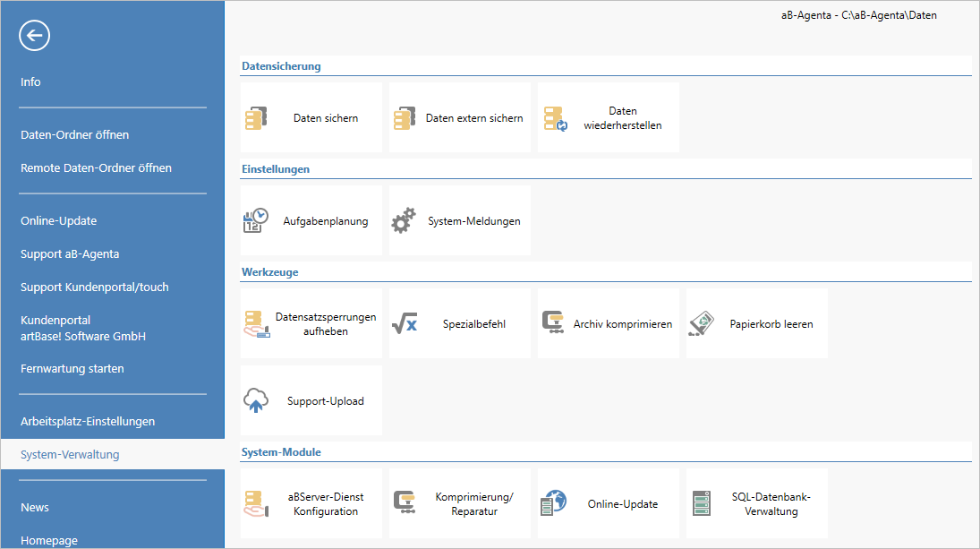Select Remote Daten-Ordner öffnen
The image size is (980, 549).
point(97,167)
